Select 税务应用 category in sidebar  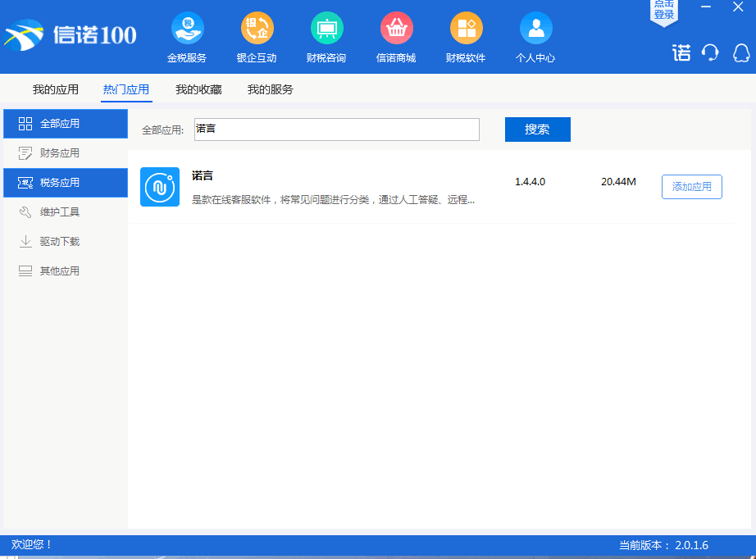tap(66, 183)
